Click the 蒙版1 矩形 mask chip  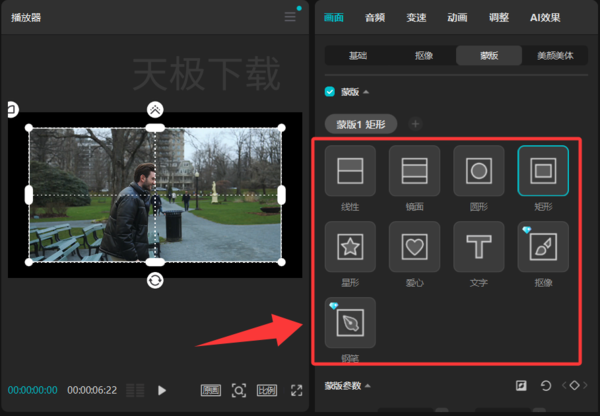coord(360,124)
